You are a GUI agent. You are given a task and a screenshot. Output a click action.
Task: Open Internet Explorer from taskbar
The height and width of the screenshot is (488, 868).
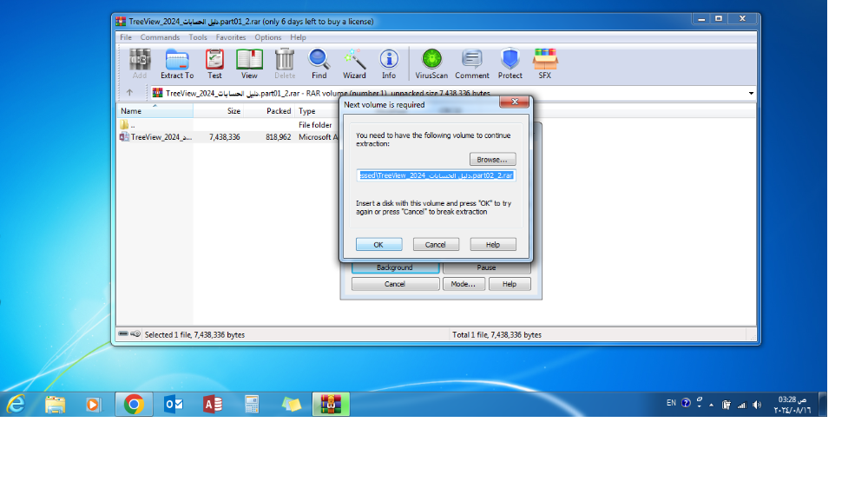point(16,405)
